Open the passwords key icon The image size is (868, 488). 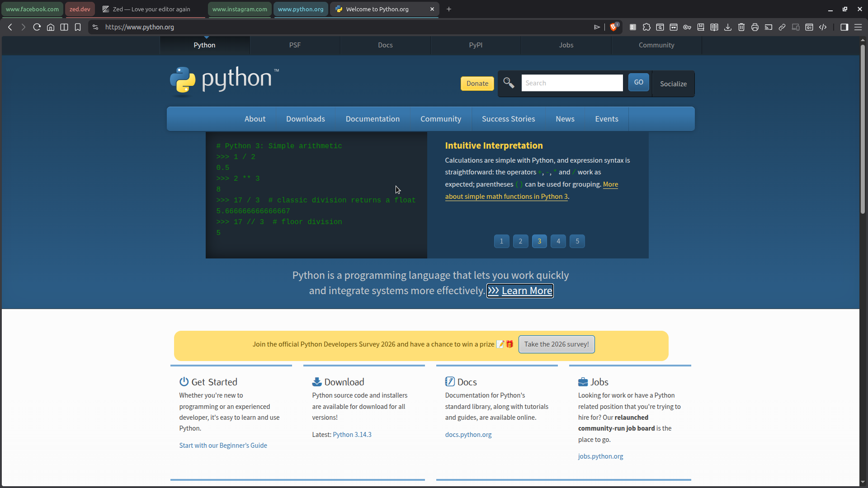click(x=687, y=27)
